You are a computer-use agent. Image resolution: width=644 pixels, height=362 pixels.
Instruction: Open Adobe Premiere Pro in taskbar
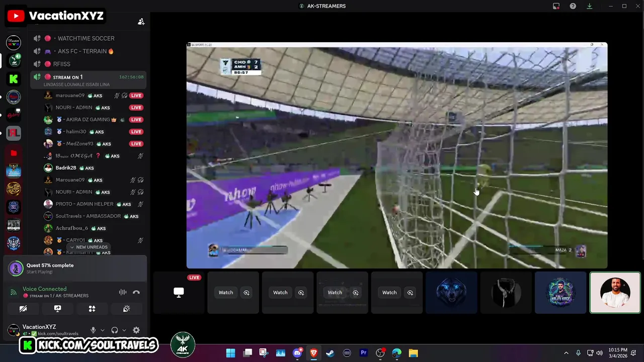363,353
